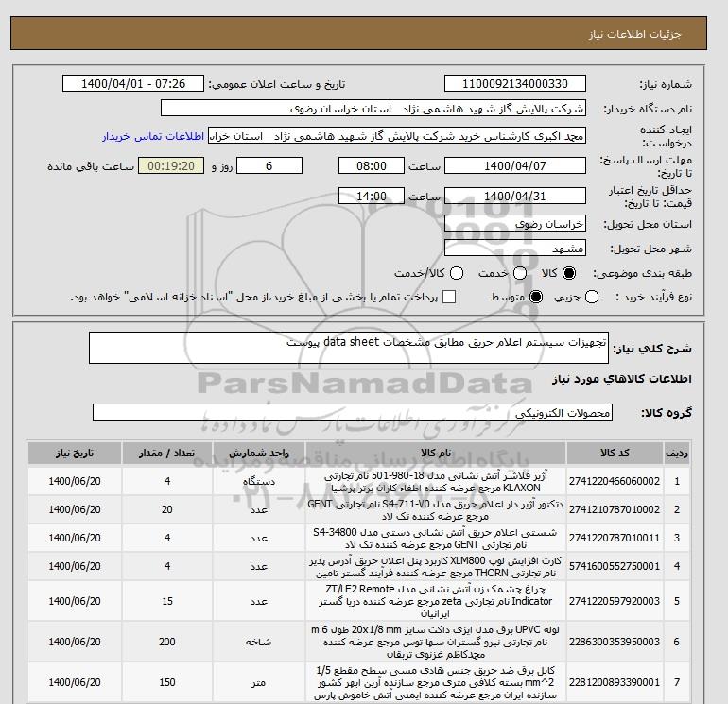
Task: Select جزیی purchase process type
Action: point(593,298)
